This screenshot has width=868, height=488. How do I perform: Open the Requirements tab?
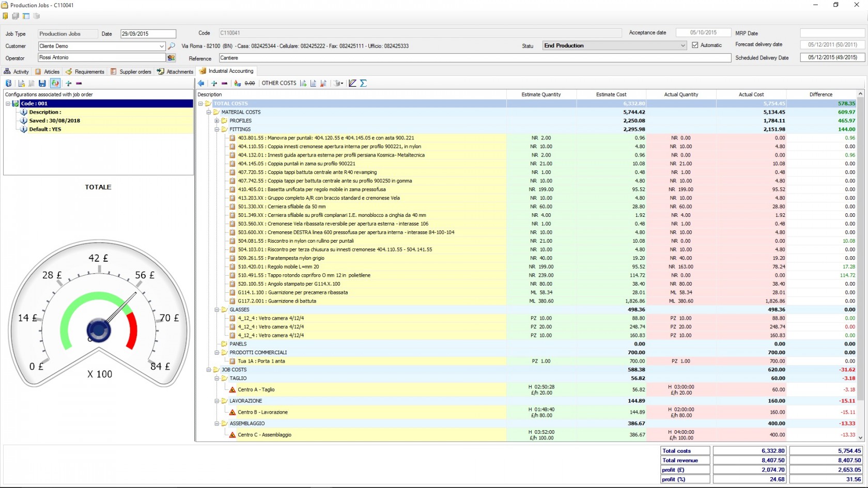point(85,72)
